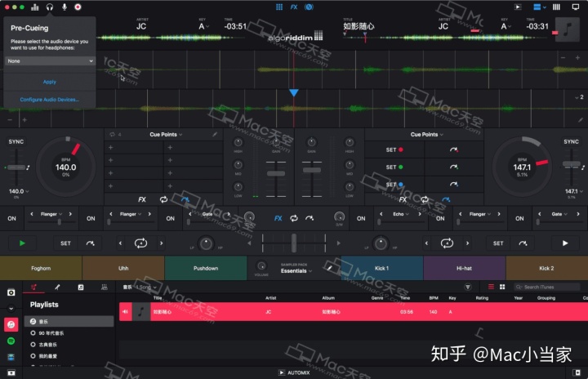The height and width of the screenshot is (379, 588).
Task: Click the vertical bars layout icon
Action: coord(556,7)
